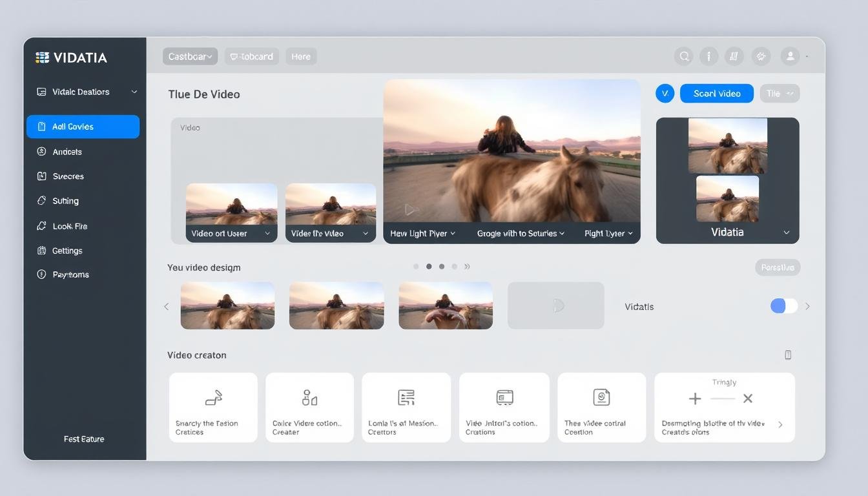
Task: Click the X icon in Tringly card
Action: tap(748, 399)
